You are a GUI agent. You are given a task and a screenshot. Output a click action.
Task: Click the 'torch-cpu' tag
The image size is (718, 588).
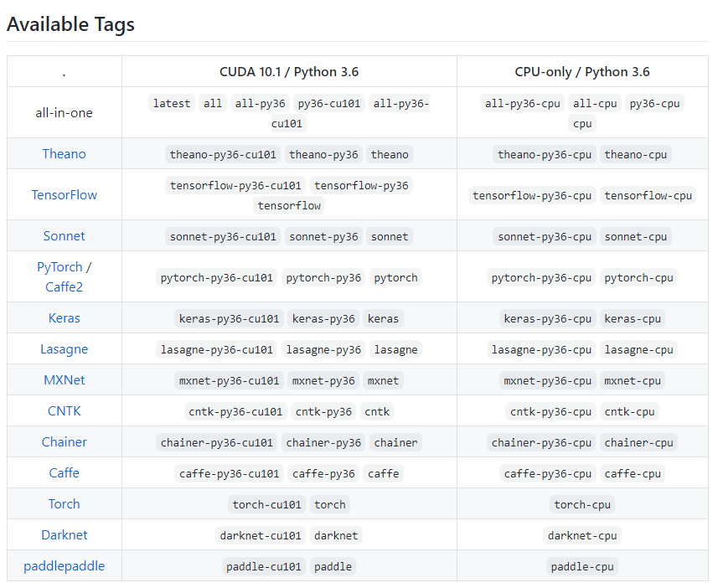(582, 504)
